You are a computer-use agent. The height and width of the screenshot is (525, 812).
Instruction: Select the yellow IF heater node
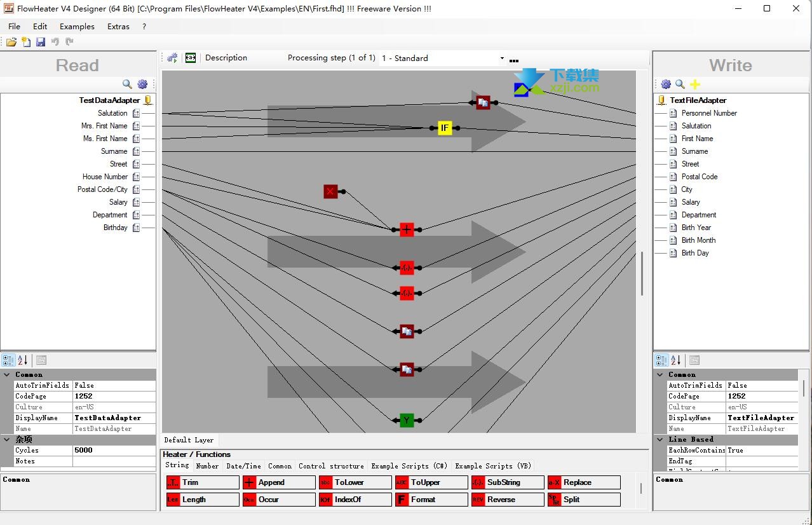[445, 128]
